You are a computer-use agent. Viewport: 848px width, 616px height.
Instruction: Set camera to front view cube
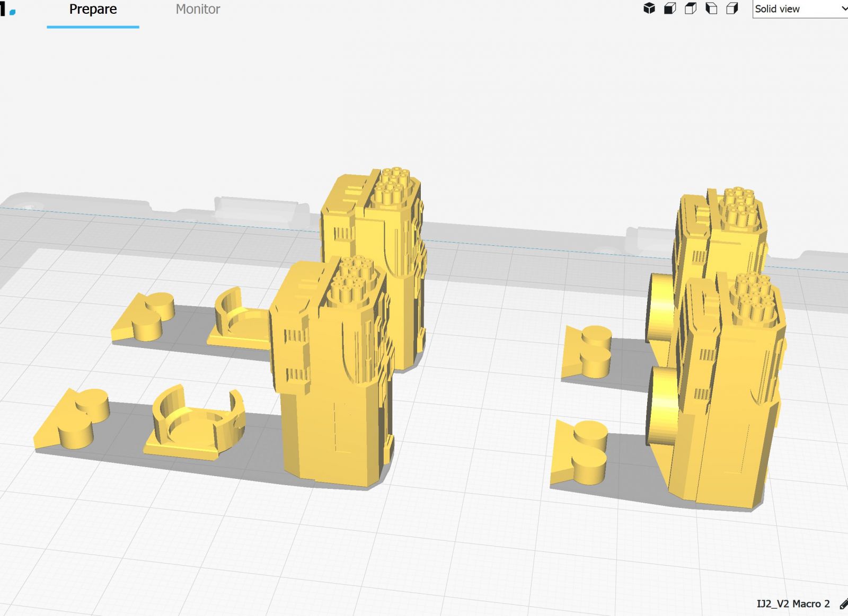(670, 8)
